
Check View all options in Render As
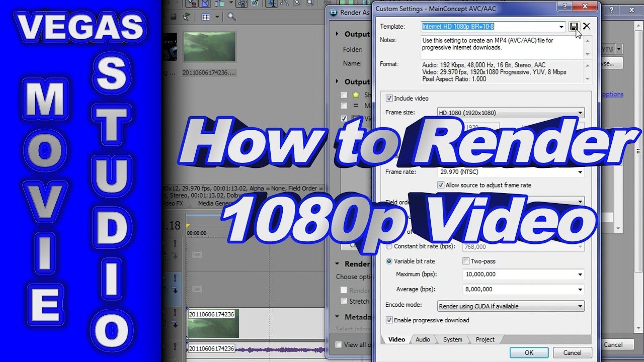click(x=339, y=344)
